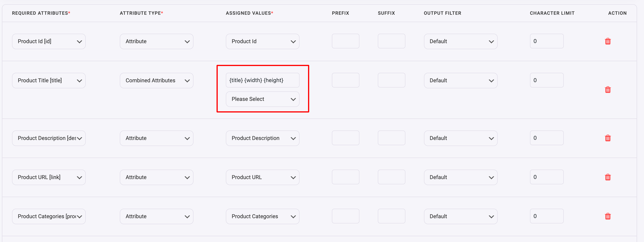Delete the Product Id attribute row
The image size is (644, 242).
[x=608, y=41]
